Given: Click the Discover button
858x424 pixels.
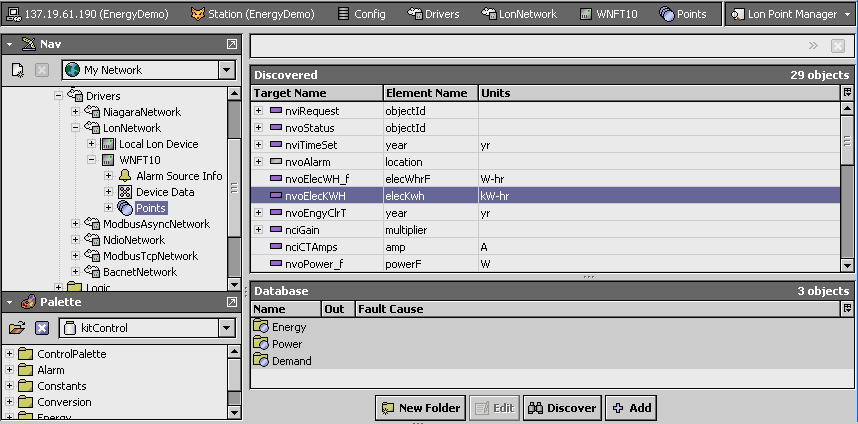Looking at the screenshot, I should click(562, 408).
